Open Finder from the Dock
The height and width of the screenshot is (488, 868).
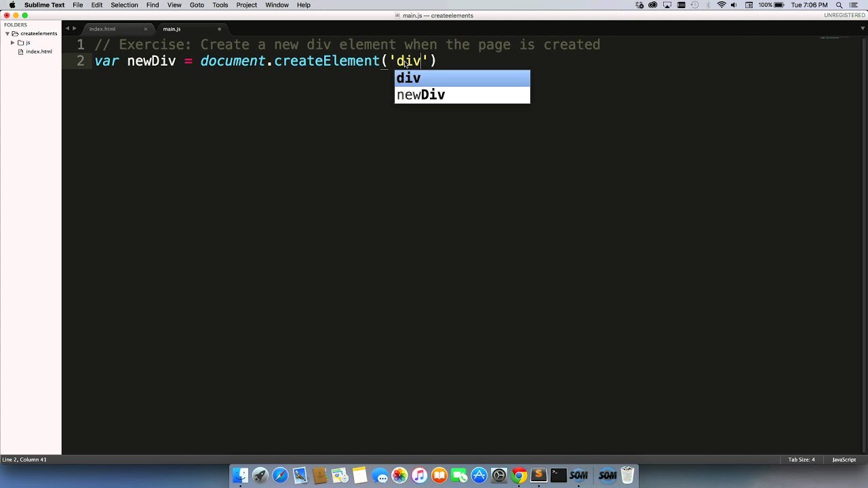click(x=240, y=476)
